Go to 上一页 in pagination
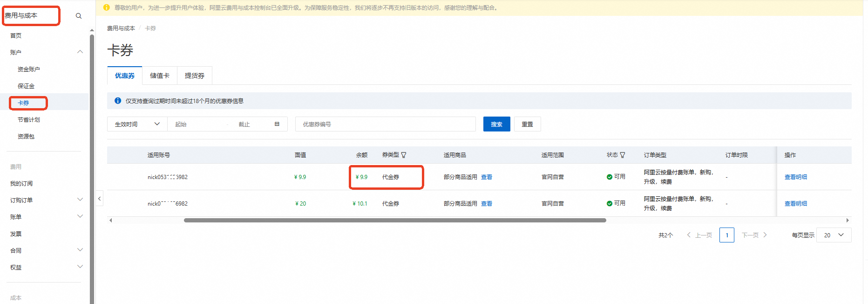 coord(699,235)
